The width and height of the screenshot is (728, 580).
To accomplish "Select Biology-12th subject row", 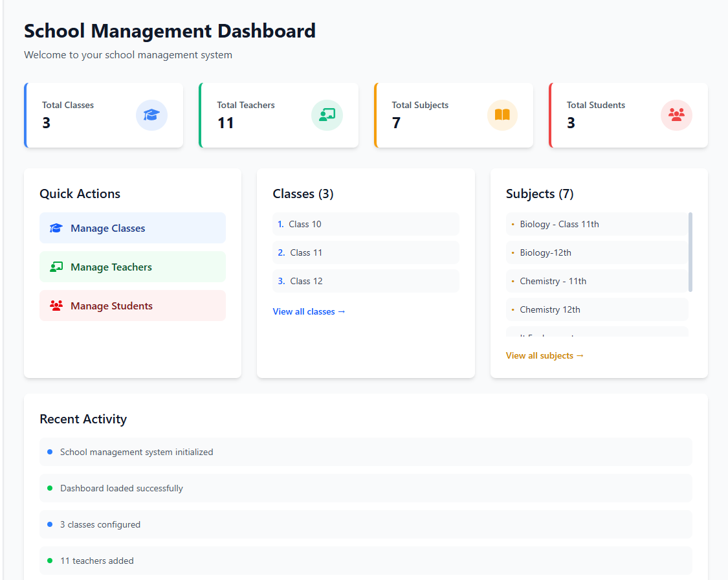I will pyautogui.click(x=597, y=252).
